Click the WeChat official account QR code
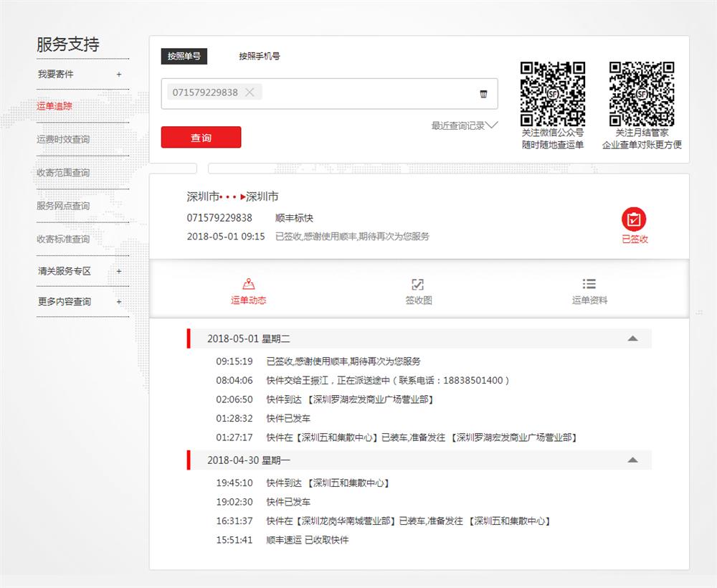This screenshot has width=717, height=588. click(553, 94)
